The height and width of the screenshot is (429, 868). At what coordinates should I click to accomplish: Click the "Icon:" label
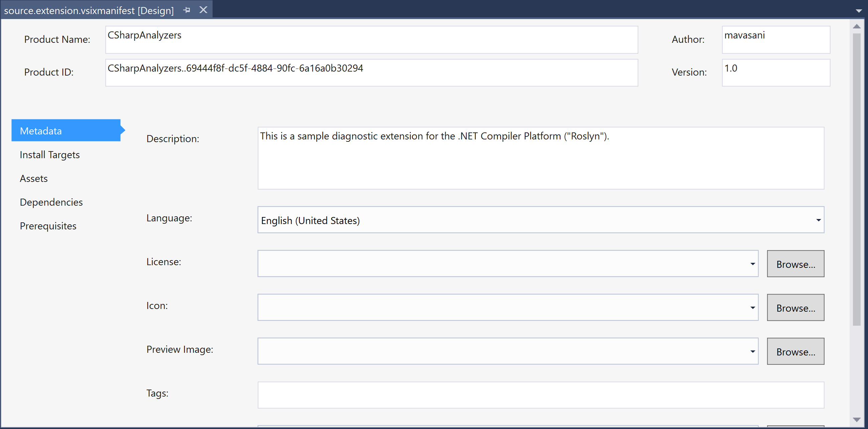click(x=157, y=306)
